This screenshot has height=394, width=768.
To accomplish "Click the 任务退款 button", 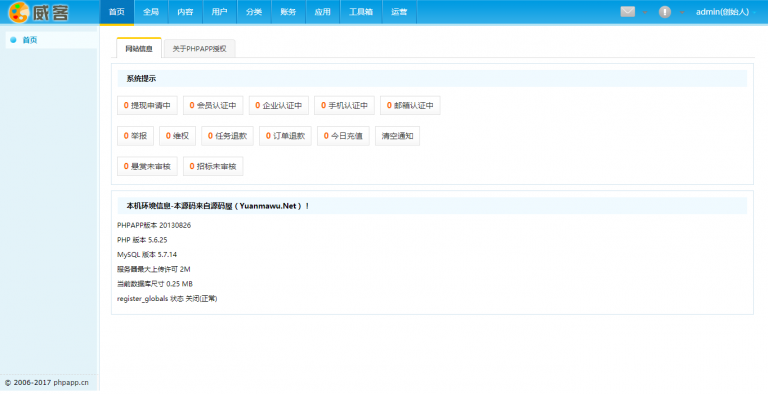I will (227, 136).
